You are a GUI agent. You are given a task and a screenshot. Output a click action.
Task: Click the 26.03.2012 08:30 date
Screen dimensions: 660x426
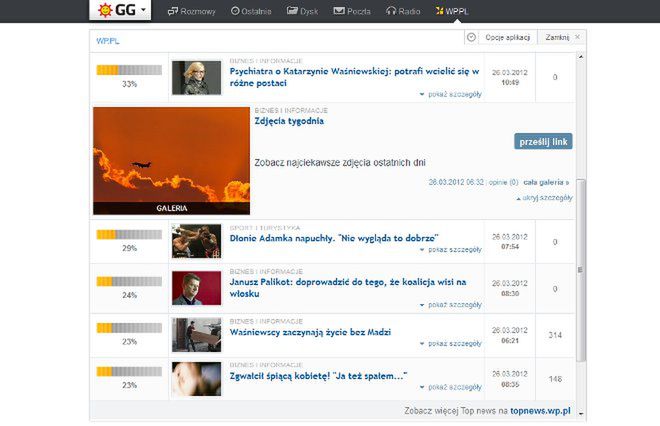pos(510,288)
